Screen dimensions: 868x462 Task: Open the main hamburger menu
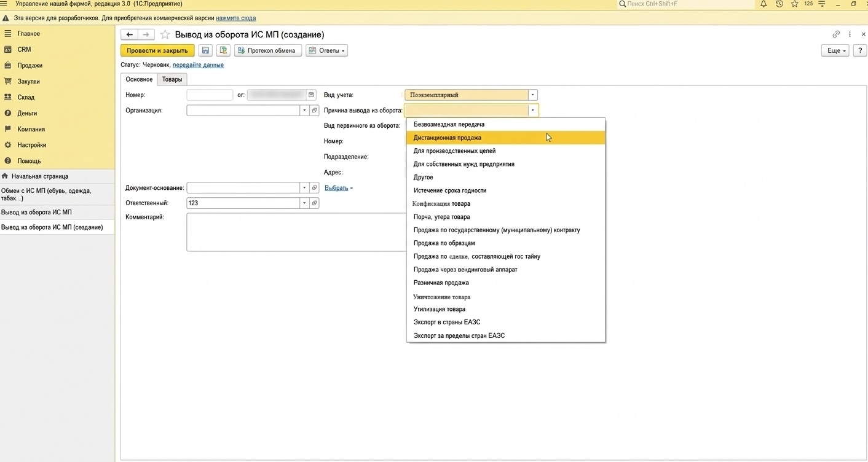[x=4, y=4]
